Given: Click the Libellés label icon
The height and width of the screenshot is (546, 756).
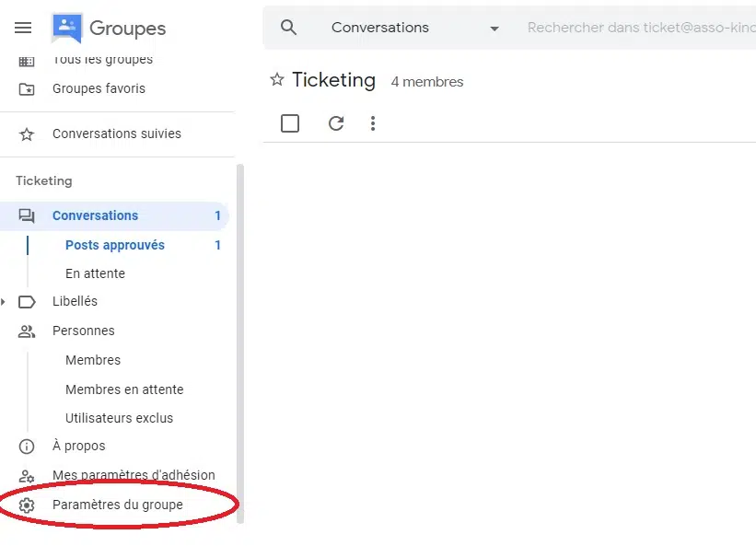Looking at the screenshot, I should [27, 302].
